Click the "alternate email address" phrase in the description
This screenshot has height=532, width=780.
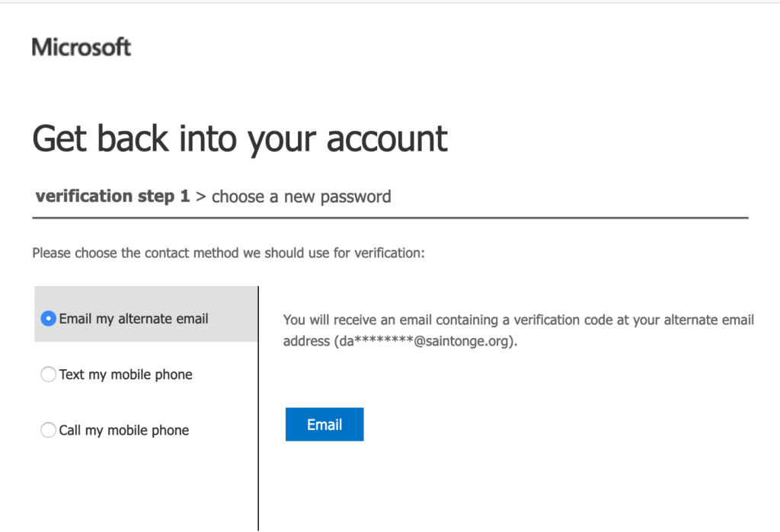[705, 320]
